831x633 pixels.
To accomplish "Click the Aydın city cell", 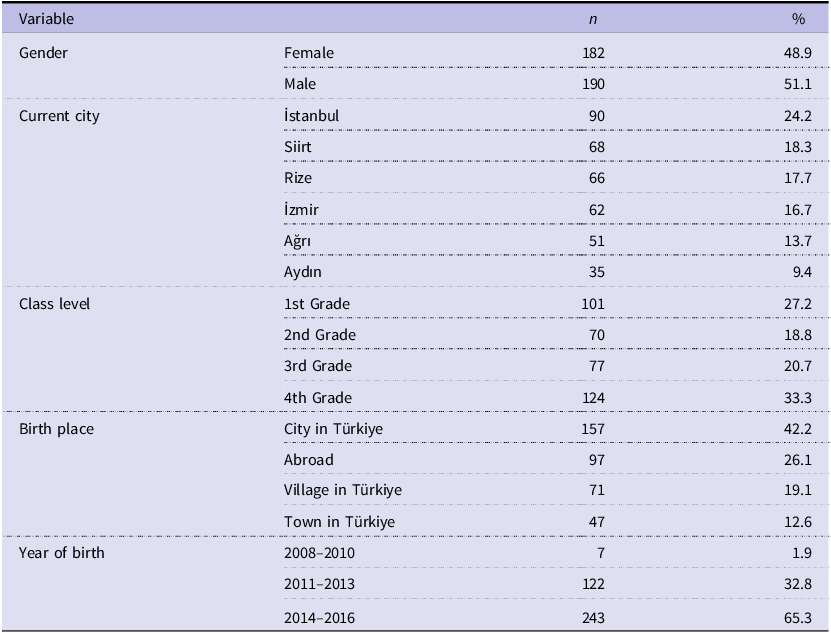I will coord(303,272).
